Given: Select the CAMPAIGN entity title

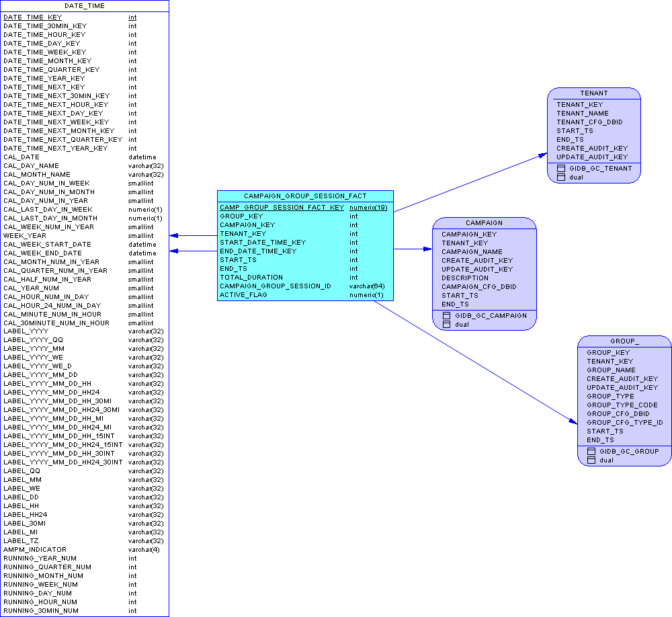Looking at the screenshot, I should coord(485,223).
